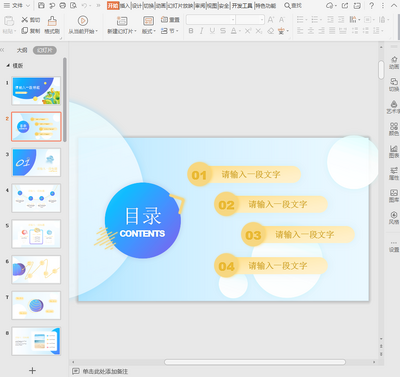This screenshot has width=400, height=377.
Task: Click the Undo arrow icon
Action: (x=85, y=6)
